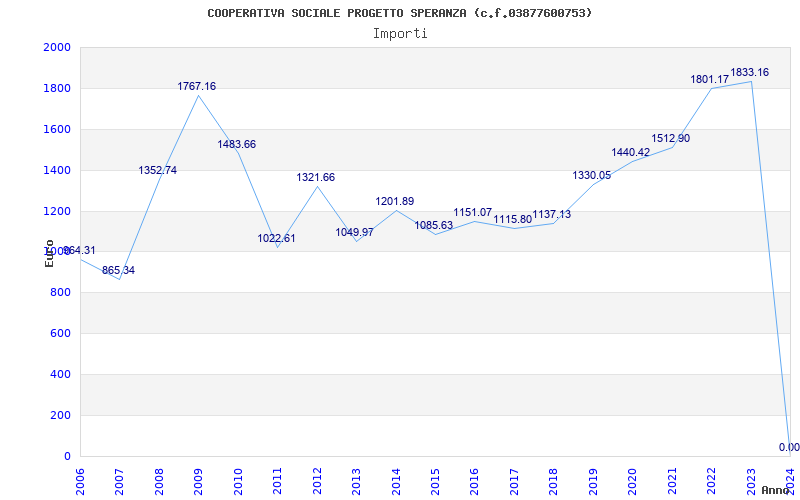Click the 1049.97 data label
The height and width of the screenshot is (500, 800).
click(x=355, y=233)
